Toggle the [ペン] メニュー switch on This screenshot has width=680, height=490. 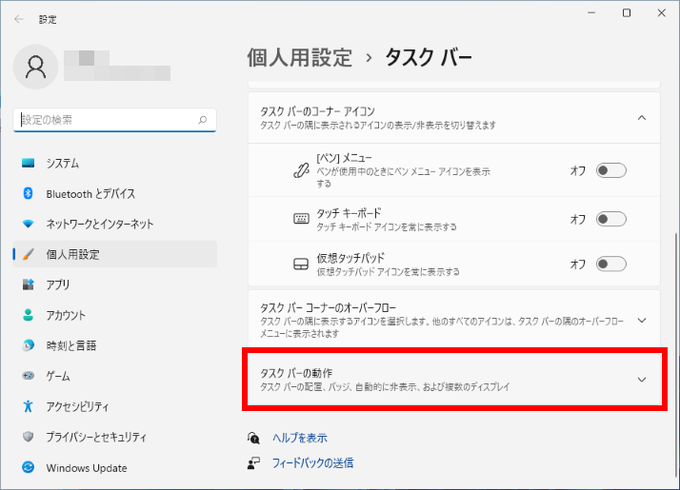(x=611, y=171)
